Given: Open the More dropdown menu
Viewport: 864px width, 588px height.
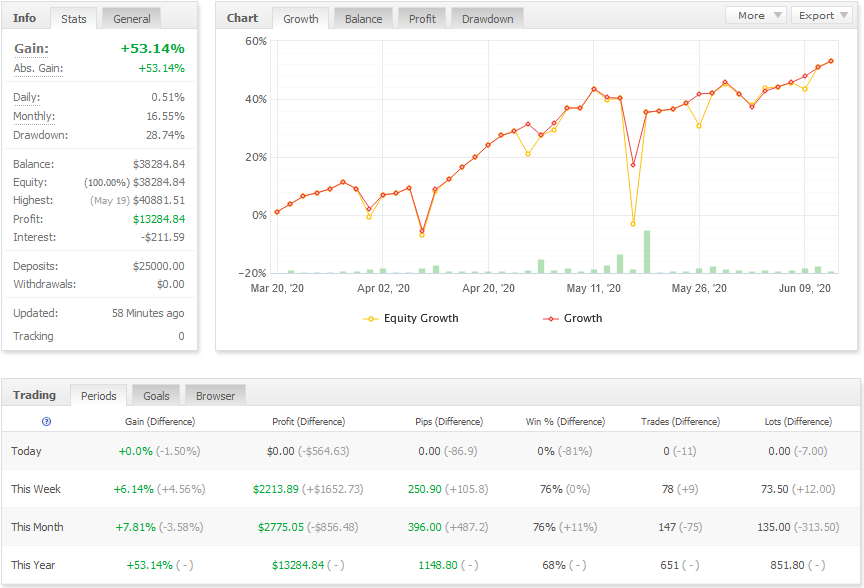Looking at the screenshot, I should point(758,15).
